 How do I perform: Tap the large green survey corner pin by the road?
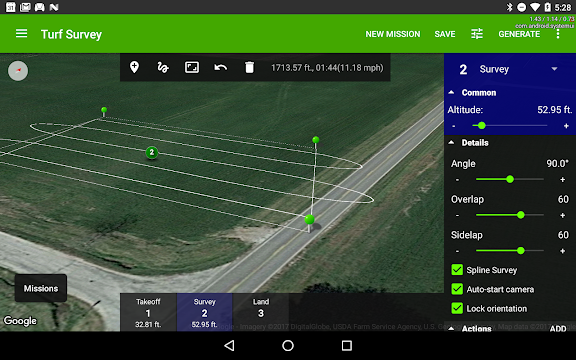(309, 220)
